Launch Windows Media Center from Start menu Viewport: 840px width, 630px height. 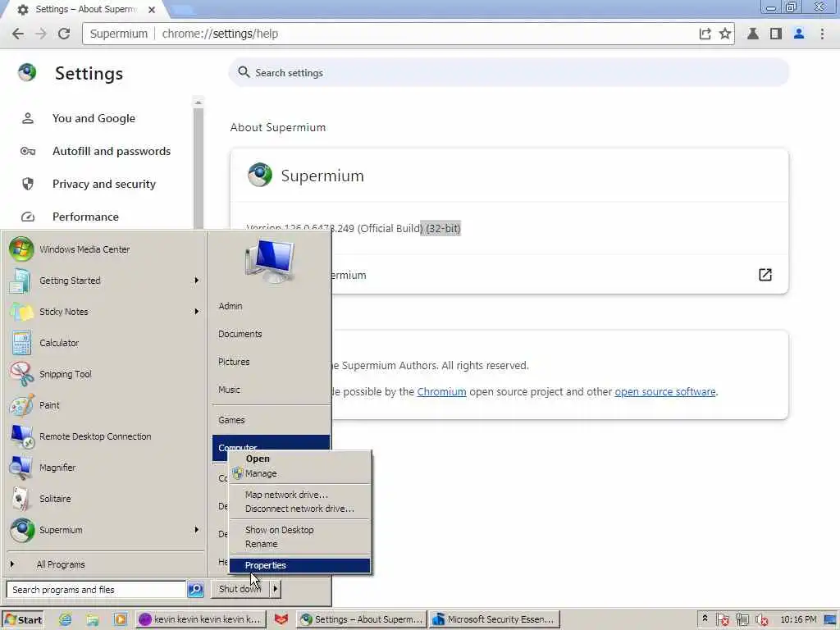tap(105, 249)
